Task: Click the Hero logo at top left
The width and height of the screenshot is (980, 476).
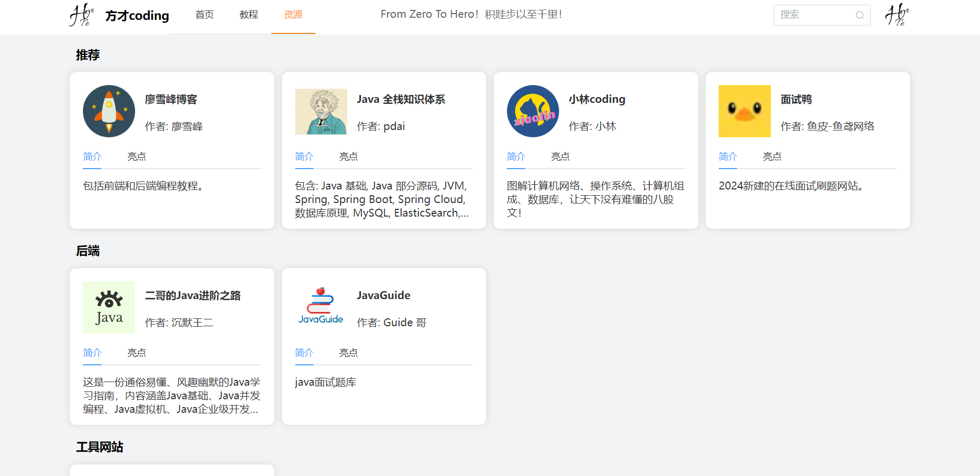Action: tap(82, 15)
